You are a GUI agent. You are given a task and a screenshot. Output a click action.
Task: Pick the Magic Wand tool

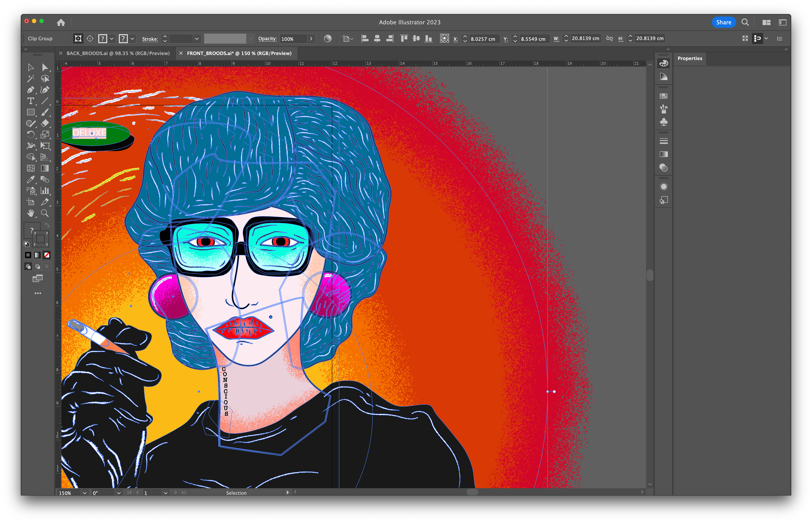31,78
